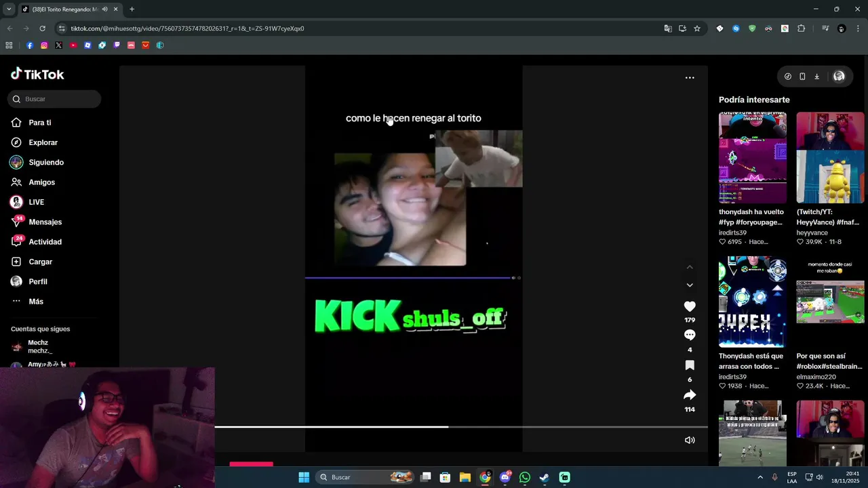This screenshot has height=488, width=868.
Task: Open Actividad notifications
Action: (45, 242)
